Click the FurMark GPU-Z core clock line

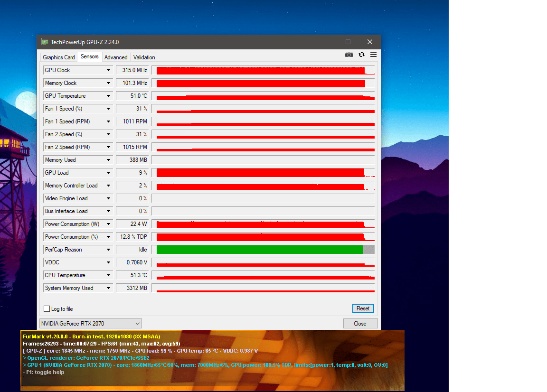(x=140, y=351)
